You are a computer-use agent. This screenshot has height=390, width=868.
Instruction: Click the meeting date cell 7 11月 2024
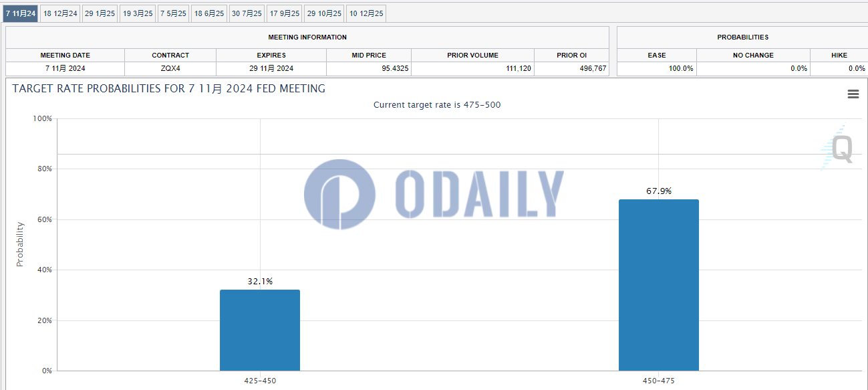(65, 68)
